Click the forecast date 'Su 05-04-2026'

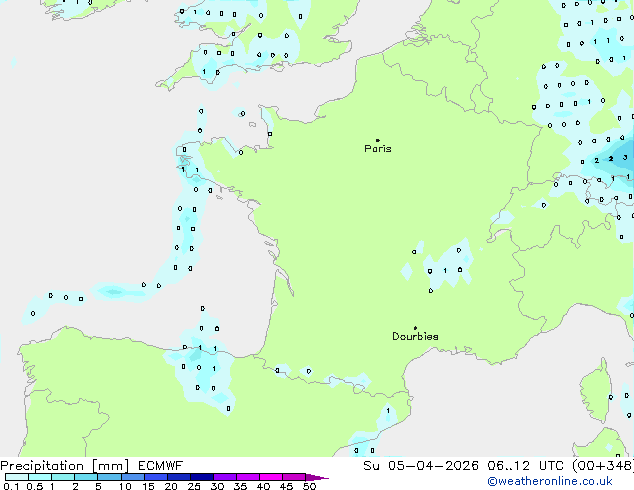click(421, 466)
